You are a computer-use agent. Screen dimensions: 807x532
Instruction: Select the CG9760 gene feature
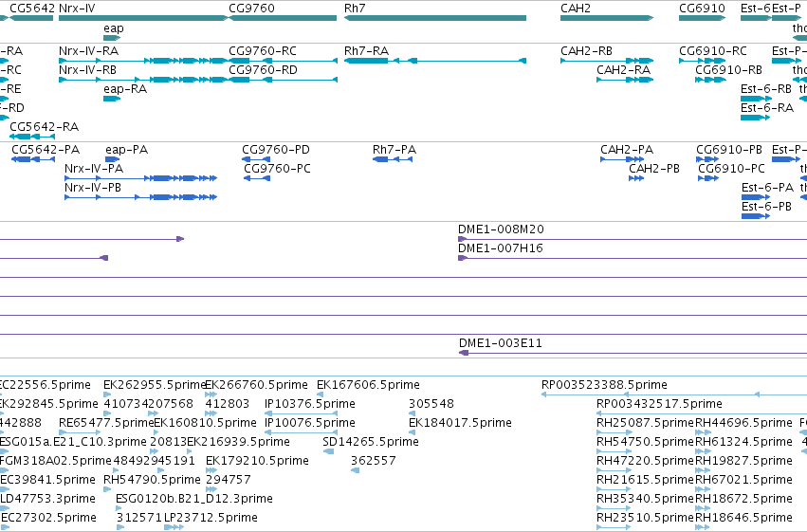pos(283,18)
